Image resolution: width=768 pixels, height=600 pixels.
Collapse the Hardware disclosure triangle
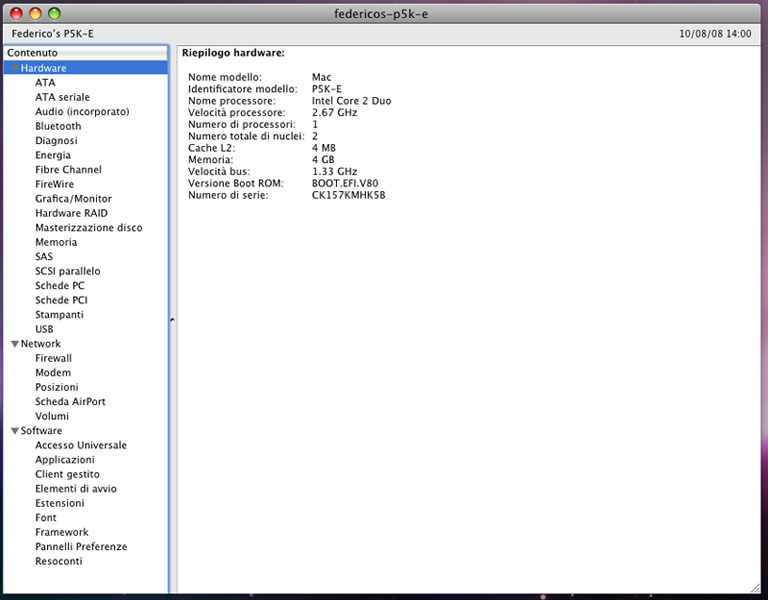point(15,68)
